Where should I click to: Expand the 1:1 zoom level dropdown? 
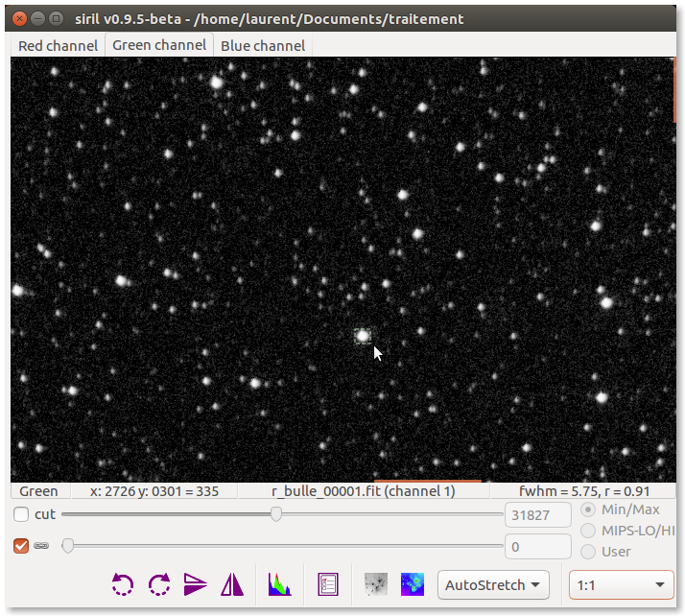(621, 584)
